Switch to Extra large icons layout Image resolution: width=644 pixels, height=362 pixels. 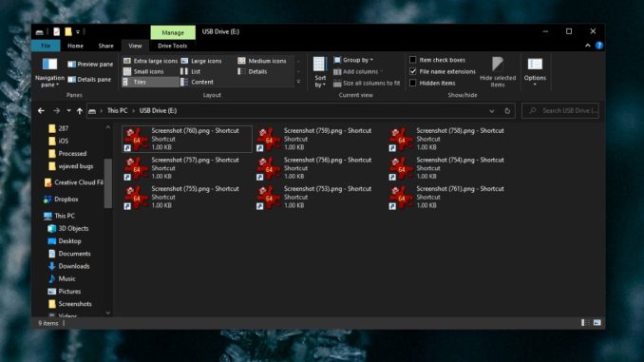coord(150,61)
